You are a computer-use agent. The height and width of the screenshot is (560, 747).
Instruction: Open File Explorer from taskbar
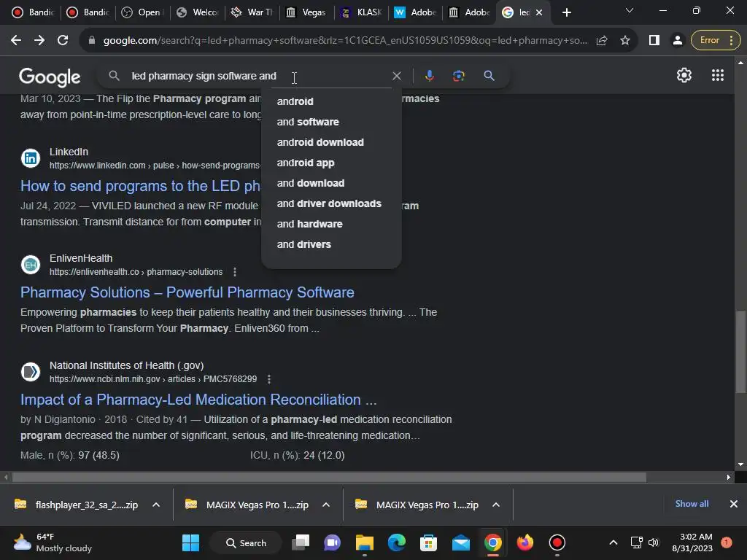pos(365,542)
